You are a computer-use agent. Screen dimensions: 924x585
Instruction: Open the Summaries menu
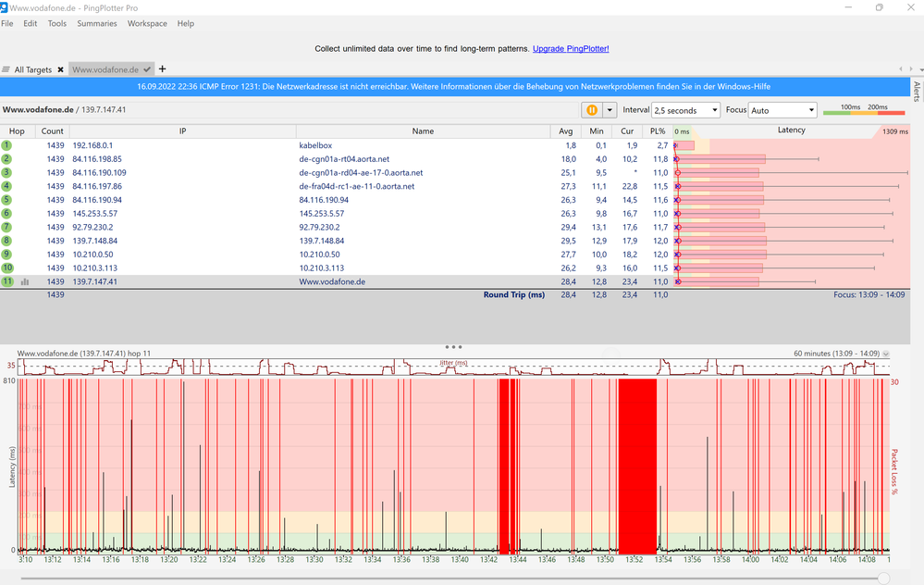point(97,23)
